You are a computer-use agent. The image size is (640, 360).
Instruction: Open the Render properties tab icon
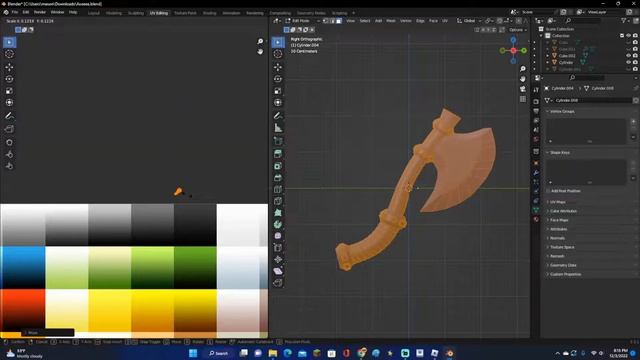click(536, 102)
